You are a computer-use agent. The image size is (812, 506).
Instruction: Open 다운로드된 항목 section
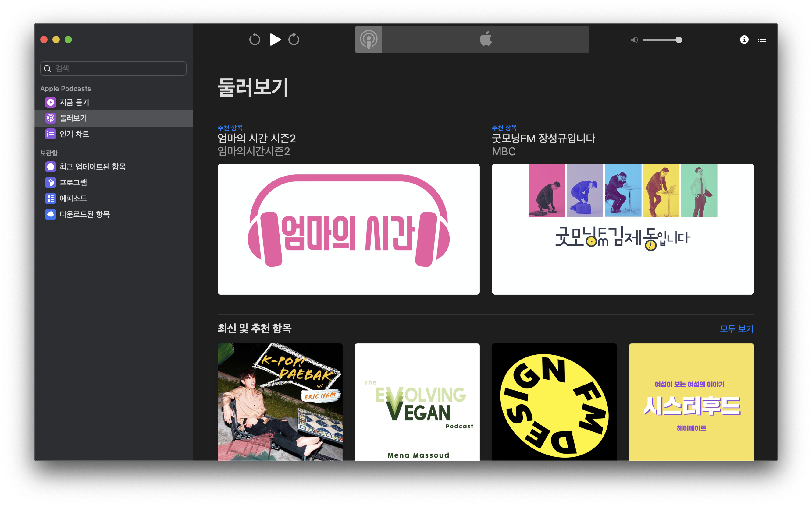click(x=84, y=214)
